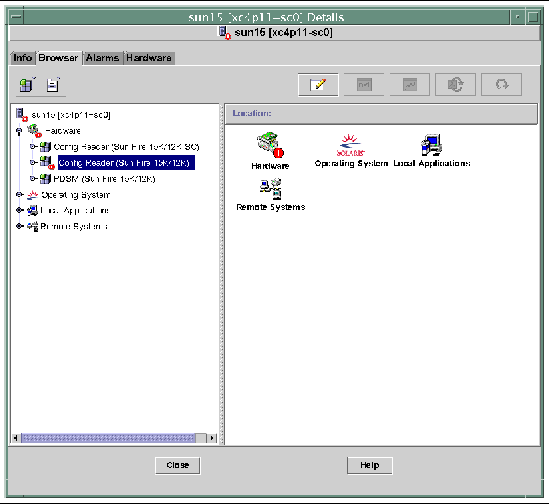The height and width of the screenshot is (504, 549).
Task: Select the Hardware node in the tree
Action: coord(63,131)
